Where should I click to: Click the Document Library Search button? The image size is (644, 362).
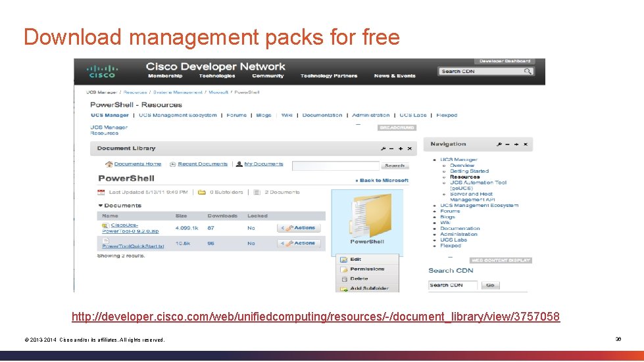pyautogui.click(x=395, y=166)
